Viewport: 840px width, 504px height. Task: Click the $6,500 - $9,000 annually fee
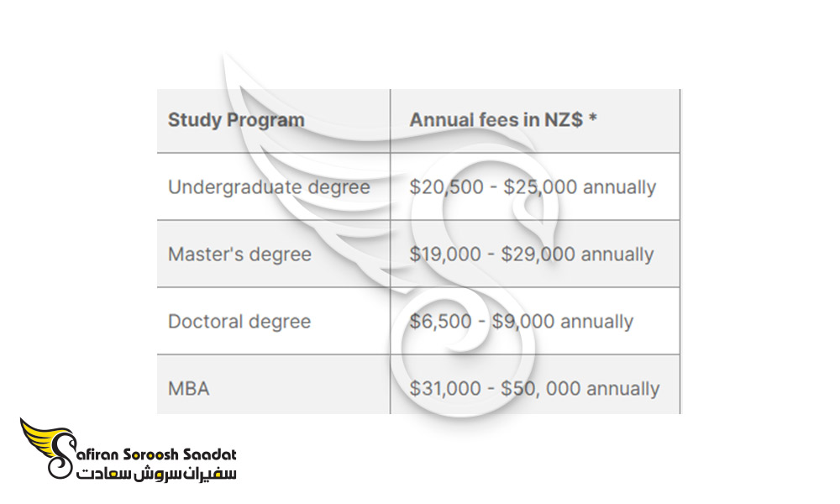click(x=522, y=322)
